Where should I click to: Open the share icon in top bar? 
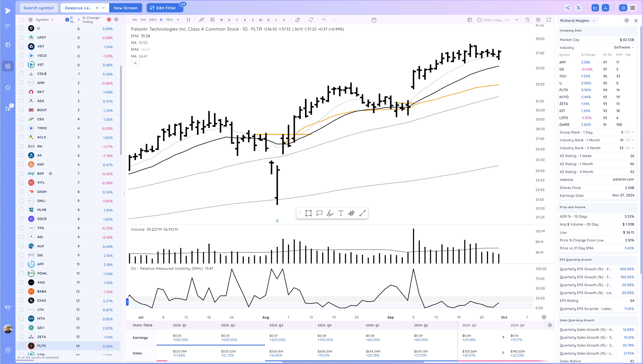pos(568,8)
